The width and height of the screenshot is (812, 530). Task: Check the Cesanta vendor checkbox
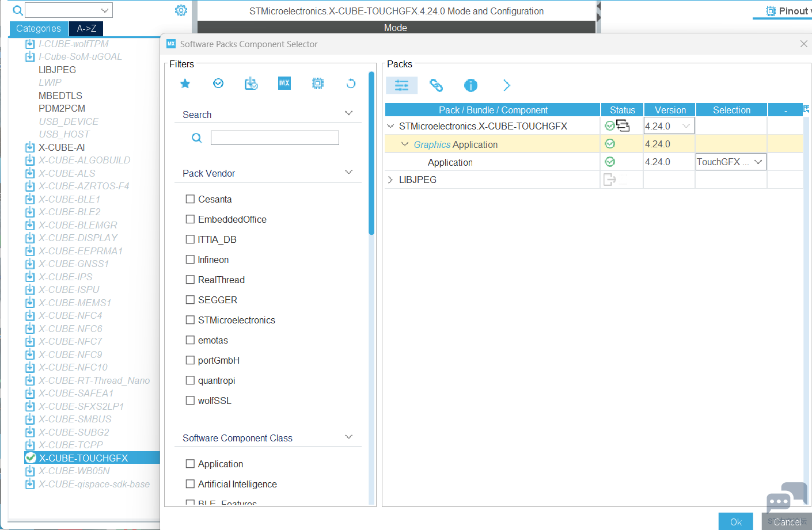point(190,199)
